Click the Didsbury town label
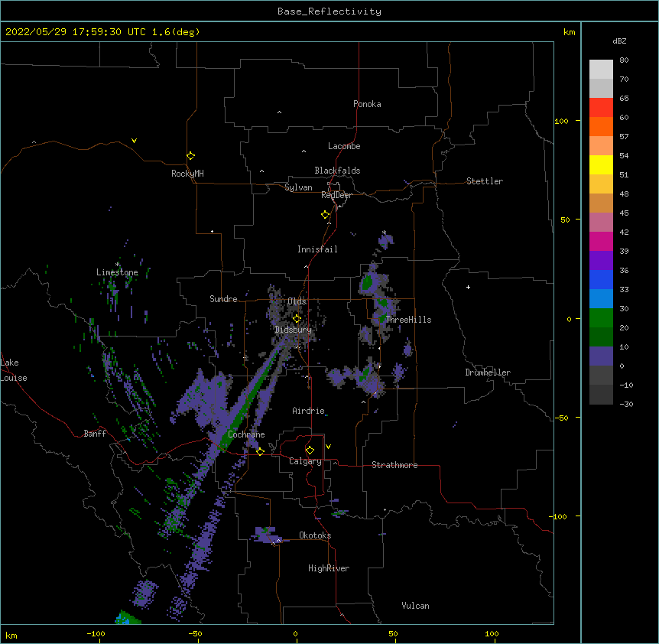 point(293,330)
